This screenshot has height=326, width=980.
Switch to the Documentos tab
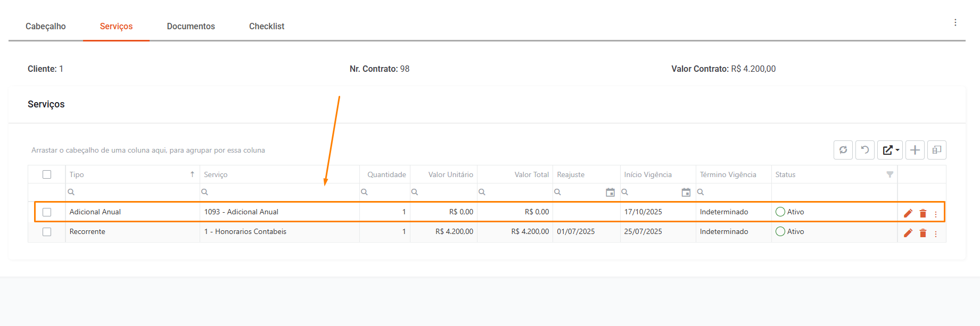(x=191, y=26)
